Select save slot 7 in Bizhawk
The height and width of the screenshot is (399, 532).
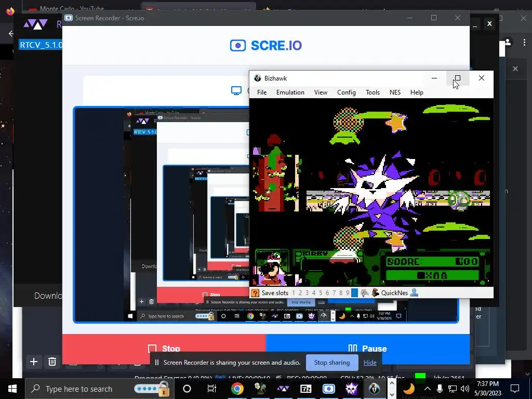[334, 293]
